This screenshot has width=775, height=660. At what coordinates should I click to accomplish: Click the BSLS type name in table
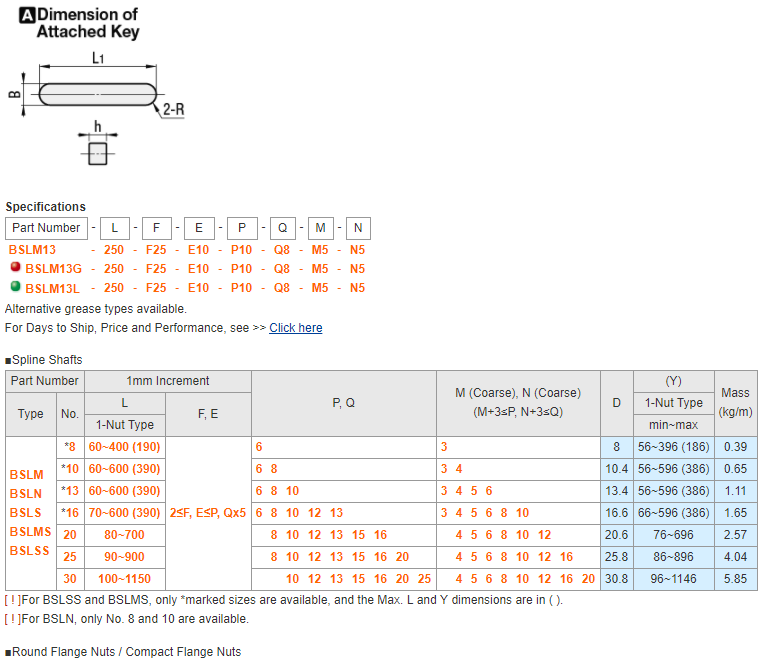click(26, 513)
